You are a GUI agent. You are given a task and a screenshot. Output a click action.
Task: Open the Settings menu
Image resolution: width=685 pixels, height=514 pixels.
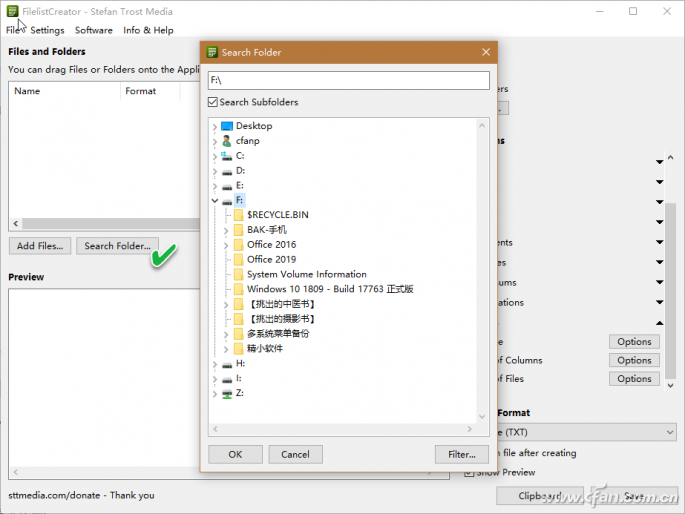click(x=47, y=30)
